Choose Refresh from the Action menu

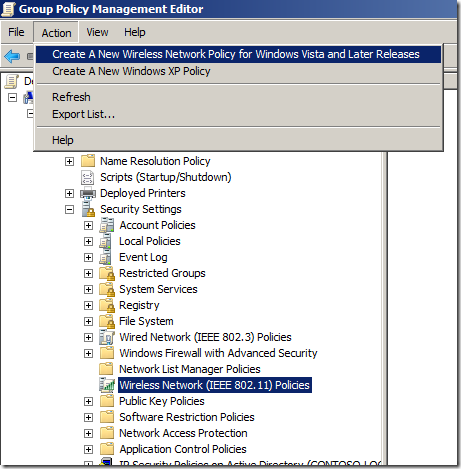click(238, 97)
